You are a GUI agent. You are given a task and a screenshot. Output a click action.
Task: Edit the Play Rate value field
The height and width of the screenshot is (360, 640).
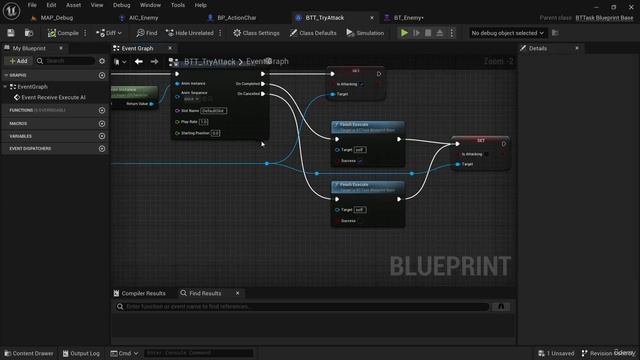(203, 122)
